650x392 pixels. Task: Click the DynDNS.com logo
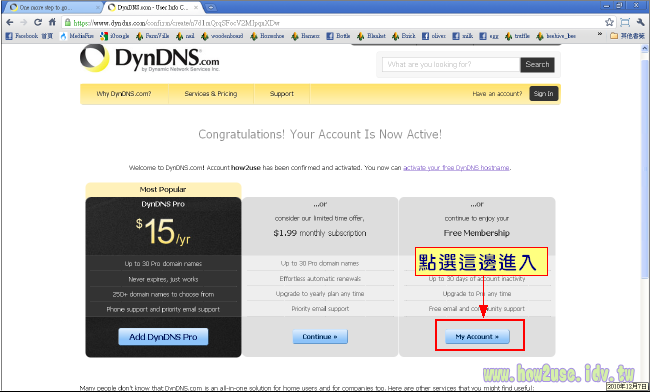click(x=150, y=58)
